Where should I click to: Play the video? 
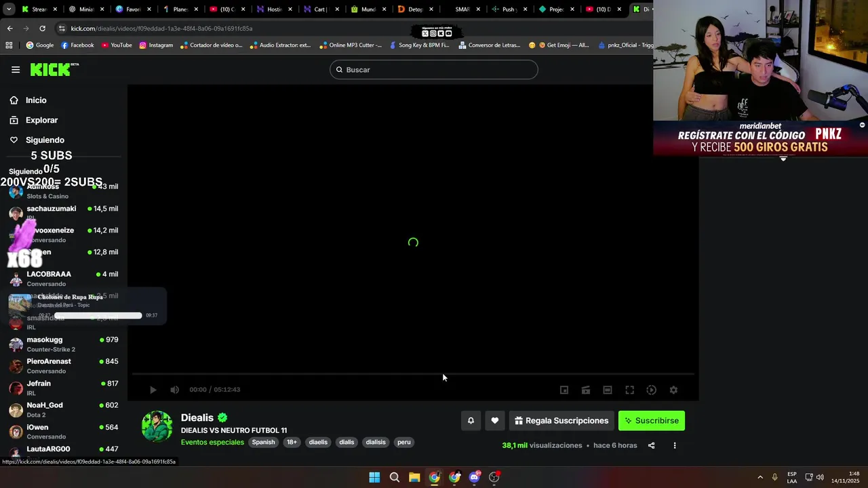[153, 390]
